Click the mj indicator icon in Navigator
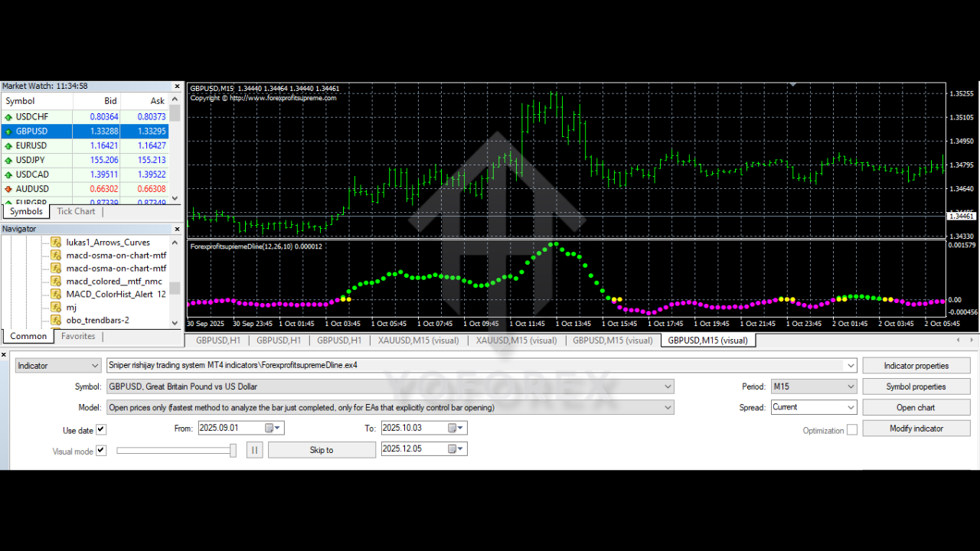The height and width of the screenshot is (551, 980). pos(56,307)
